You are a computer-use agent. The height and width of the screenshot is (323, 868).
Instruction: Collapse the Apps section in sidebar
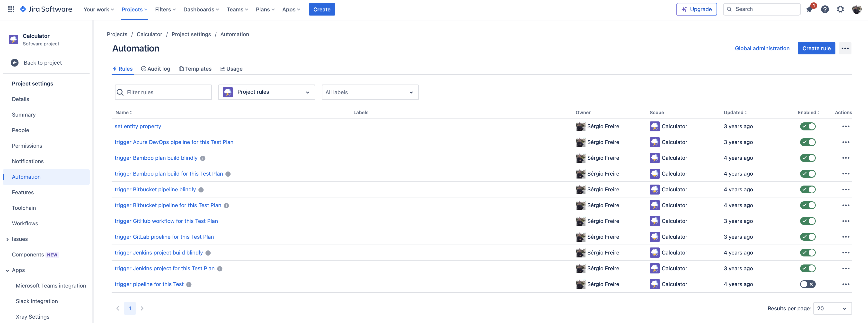coord(7,271)
